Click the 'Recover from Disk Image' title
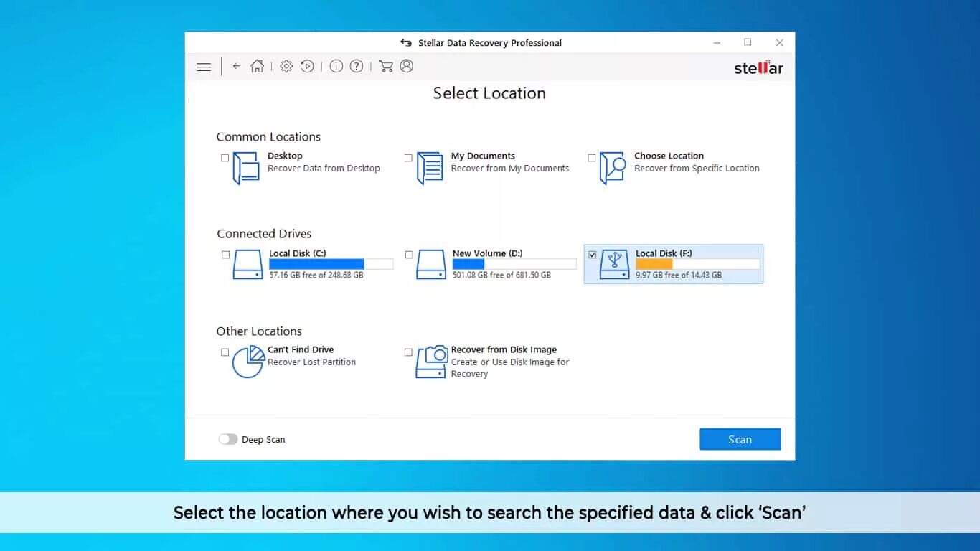 [x=504, y=349]
